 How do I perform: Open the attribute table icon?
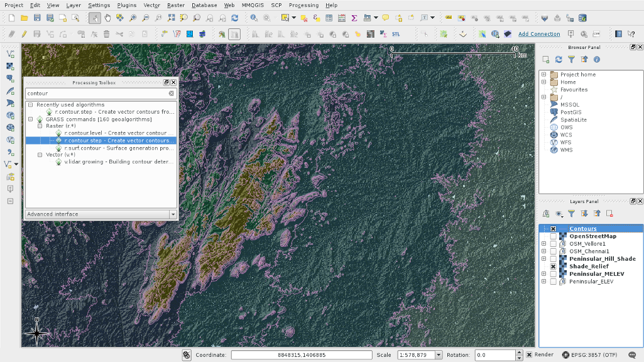coord(329,18)
